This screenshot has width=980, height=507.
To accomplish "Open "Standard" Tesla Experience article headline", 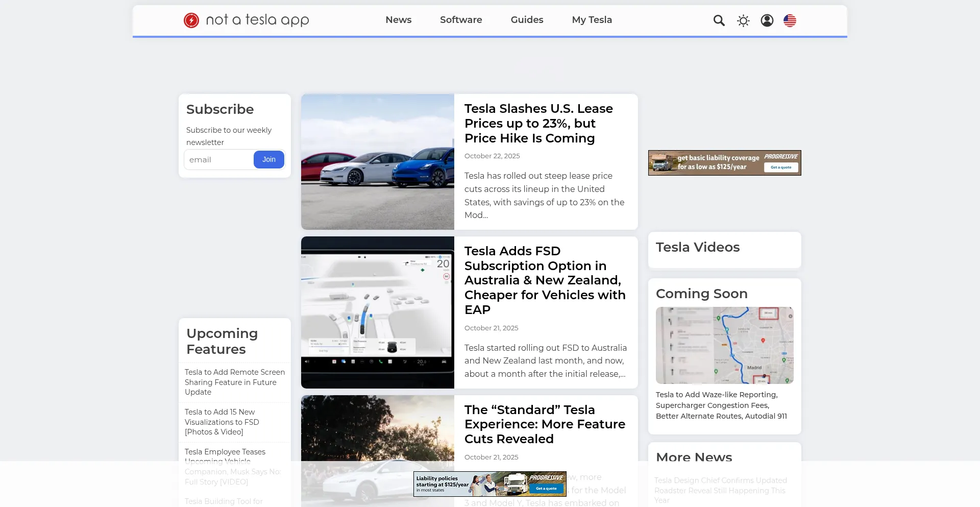I will pyautogui.click(x=545, y=424).
